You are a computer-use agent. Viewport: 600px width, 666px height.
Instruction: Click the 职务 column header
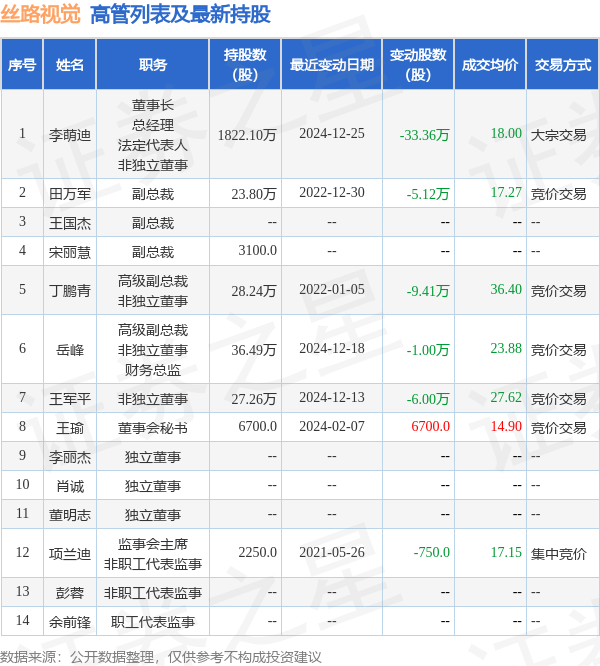tap(153, 65)
